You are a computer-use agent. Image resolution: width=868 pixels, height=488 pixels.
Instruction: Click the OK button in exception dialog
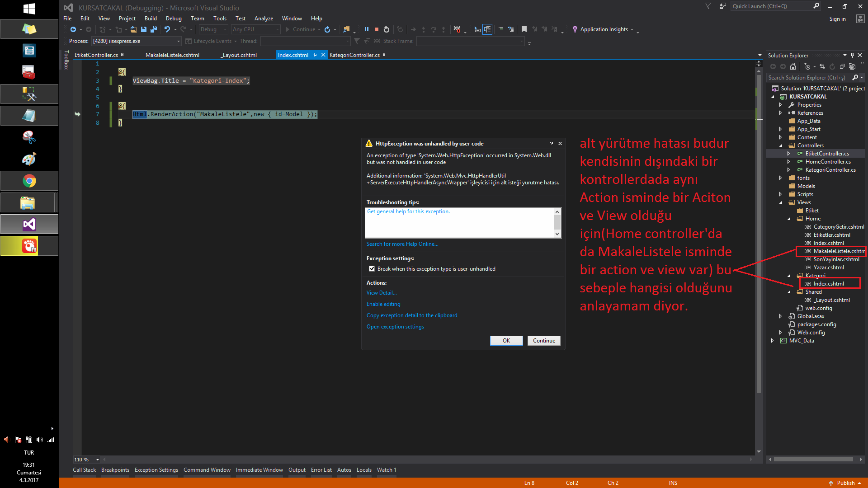[506, 340]
